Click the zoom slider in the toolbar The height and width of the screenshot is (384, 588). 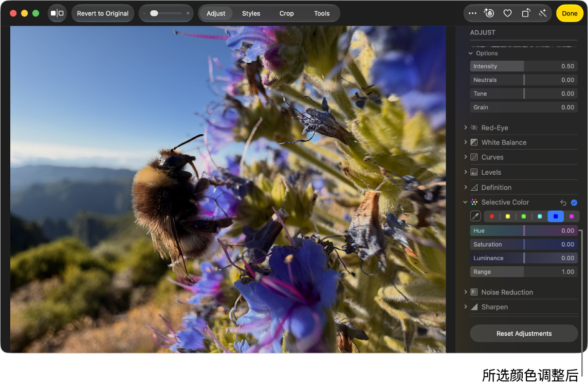click(x=166, y=13)
